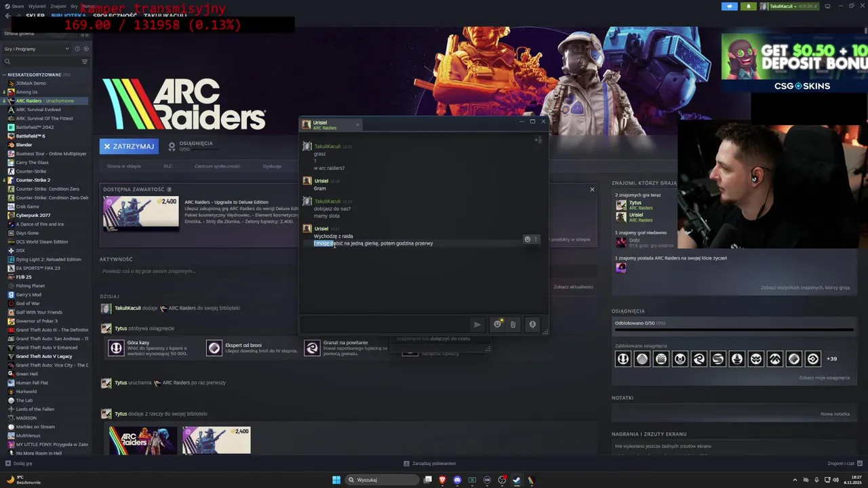Viewport: 868px width, 488px height.
Task: Go to the BIBLIOTEKA tab
Action: (68, 16)
